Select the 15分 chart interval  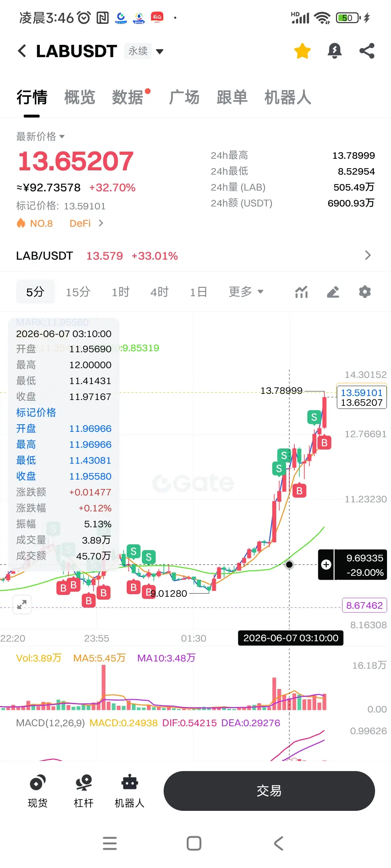coord(78,292)
